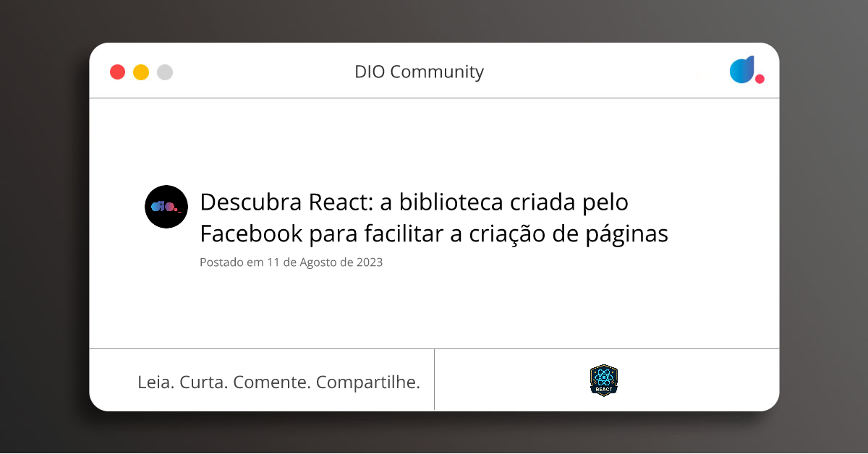Toggle the yellow traffic-light control
Viewport: 868px width, 454px height.
pos(141,72)
